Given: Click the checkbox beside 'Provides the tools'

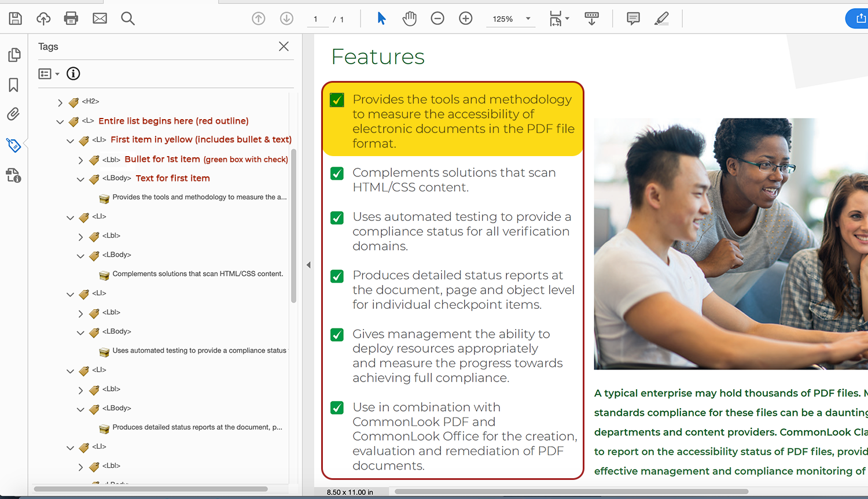Looking at the screenshot, I should [337, 100].
